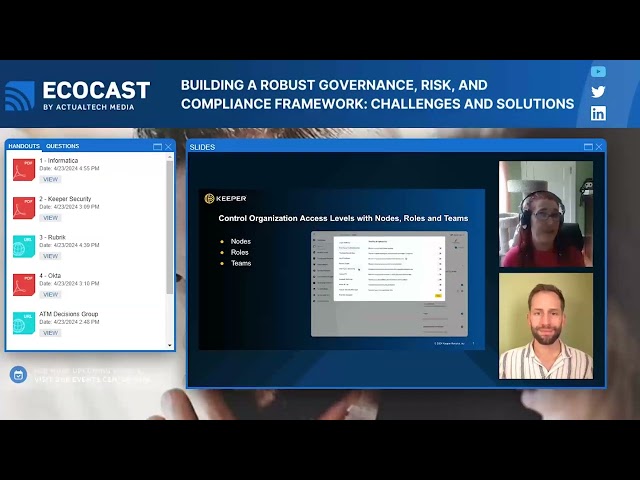This screenshot has height=480, width=640.
Task: Click the 'Roles' bullet on the slide
Action: [240, 253]
